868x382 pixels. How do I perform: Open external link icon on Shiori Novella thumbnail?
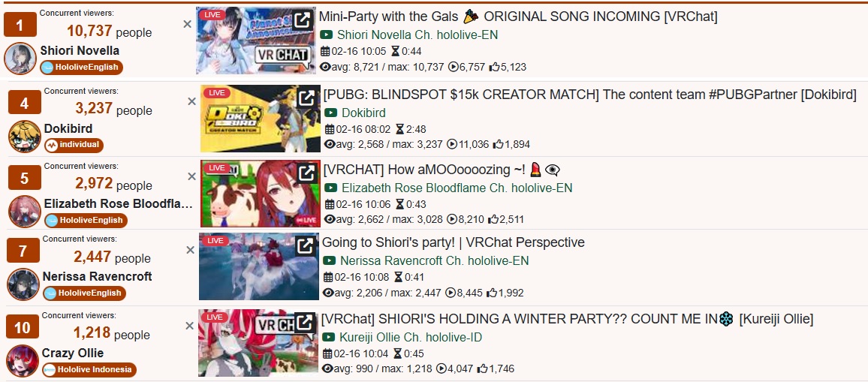(x=302, y=21)
